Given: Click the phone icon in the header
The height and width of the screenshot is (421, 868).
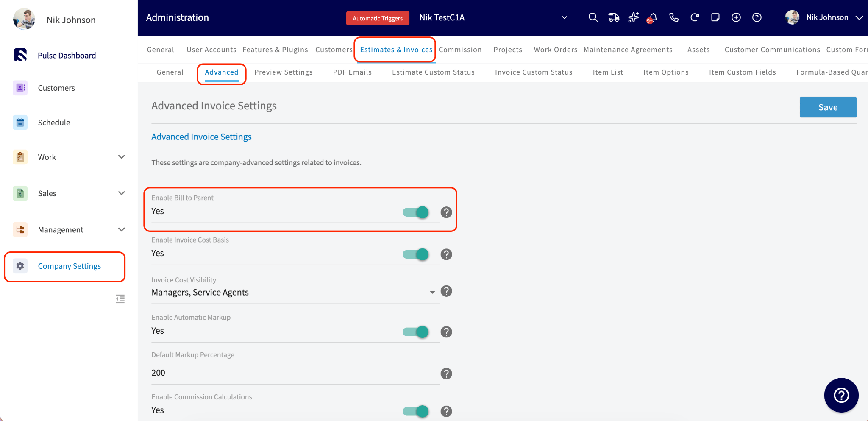Looking at the screenshot, I should (674, 17).
